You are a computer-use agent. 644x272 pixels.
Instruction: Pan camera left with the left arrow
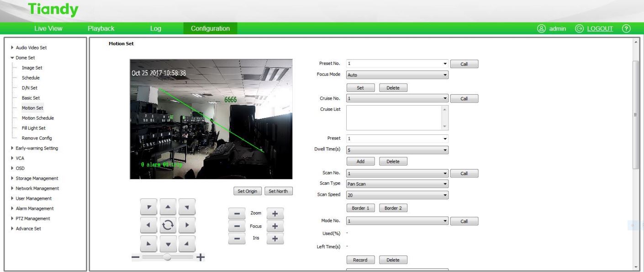[x=148, y=225]
